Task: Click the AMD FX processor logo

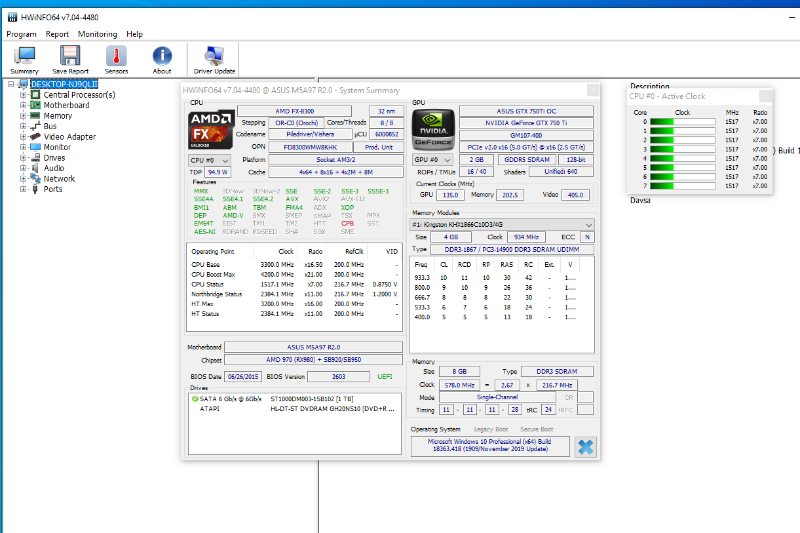Action: [x=211, y=130]
